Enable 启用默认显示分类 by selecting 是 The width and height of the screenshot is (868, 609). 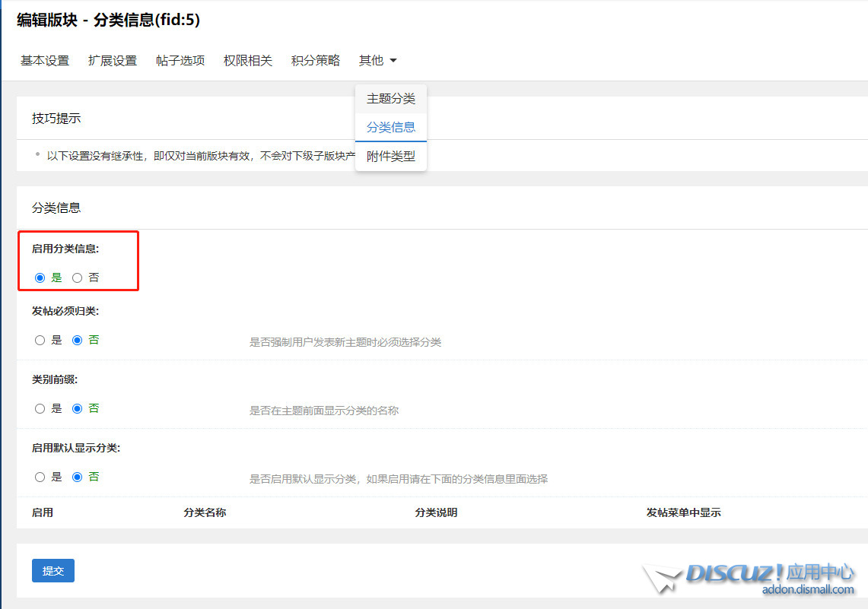click(39, 477)
